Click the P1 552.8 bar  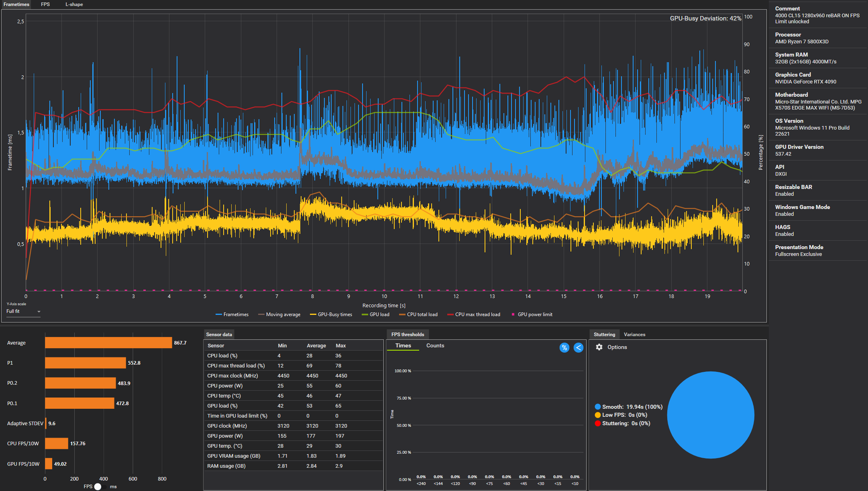86,363
